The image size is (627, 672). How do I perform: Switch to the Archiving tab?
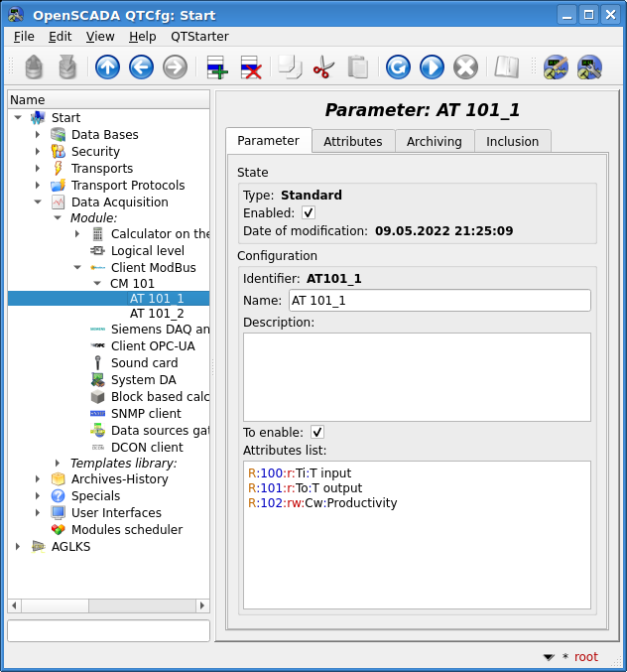pyautogui.click(x=435, y=141)
